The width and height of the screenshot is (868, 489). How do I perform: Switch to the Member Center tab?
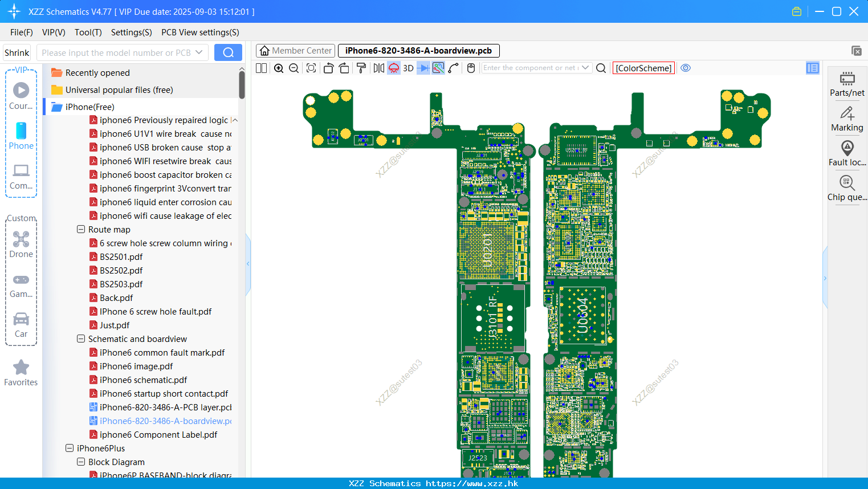(x=295, y=51)
